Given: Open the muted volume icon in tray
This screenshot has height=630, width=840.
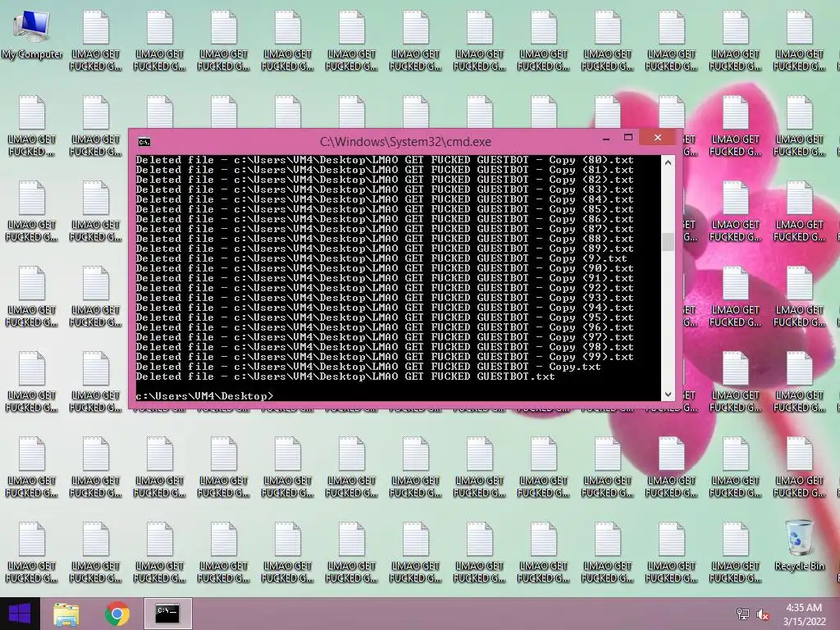Looking at the screenshot, I should [763, 614].
